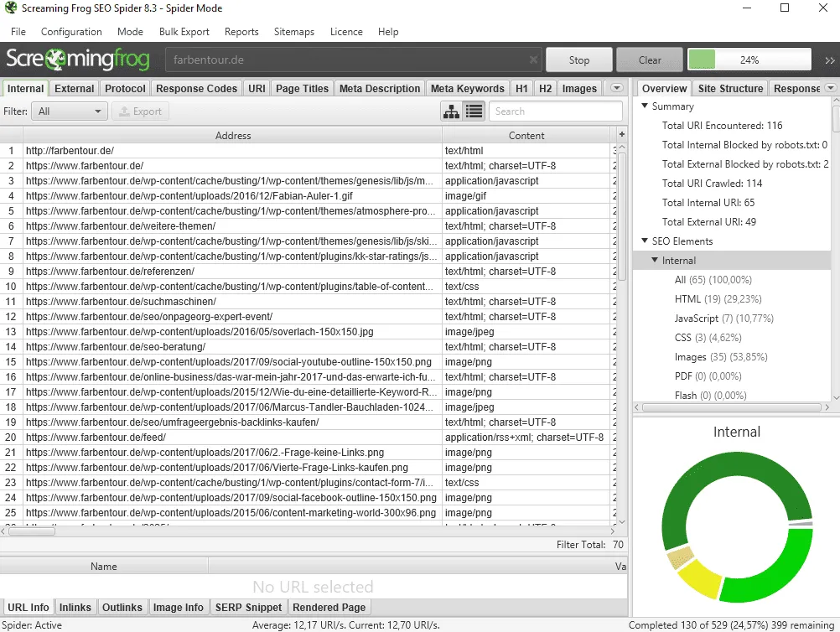Switch to list view icon
840x632 pixels.
point(474,111)
